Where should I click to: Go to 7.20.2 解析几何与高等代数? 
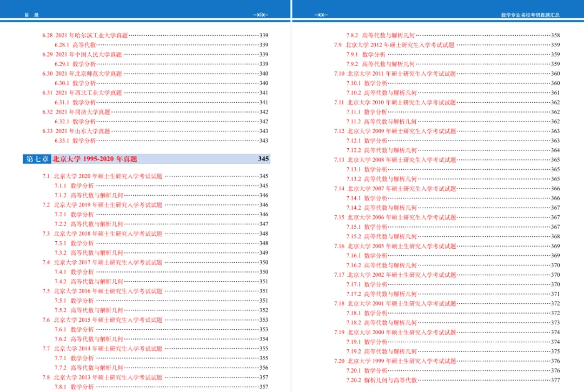pos(453,381)
